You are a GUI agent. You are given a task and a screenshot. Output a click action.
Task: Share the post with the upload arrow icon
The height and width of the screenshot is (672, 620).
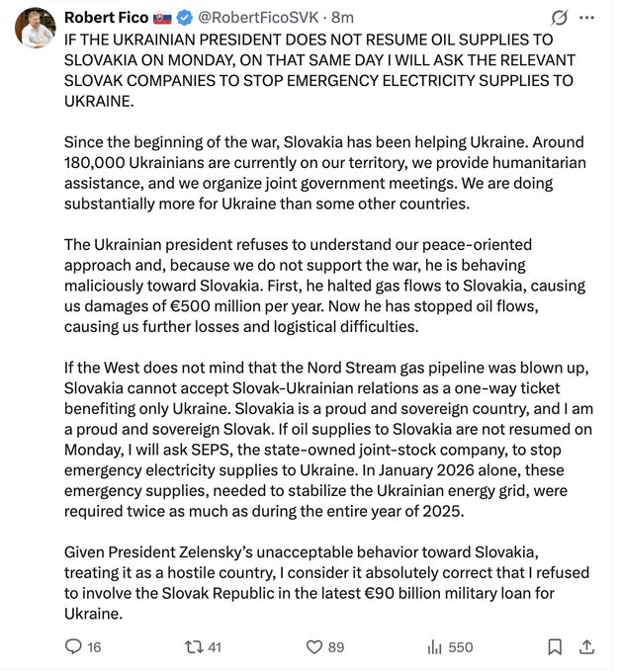pyautogui.click(x=586, y=647)
